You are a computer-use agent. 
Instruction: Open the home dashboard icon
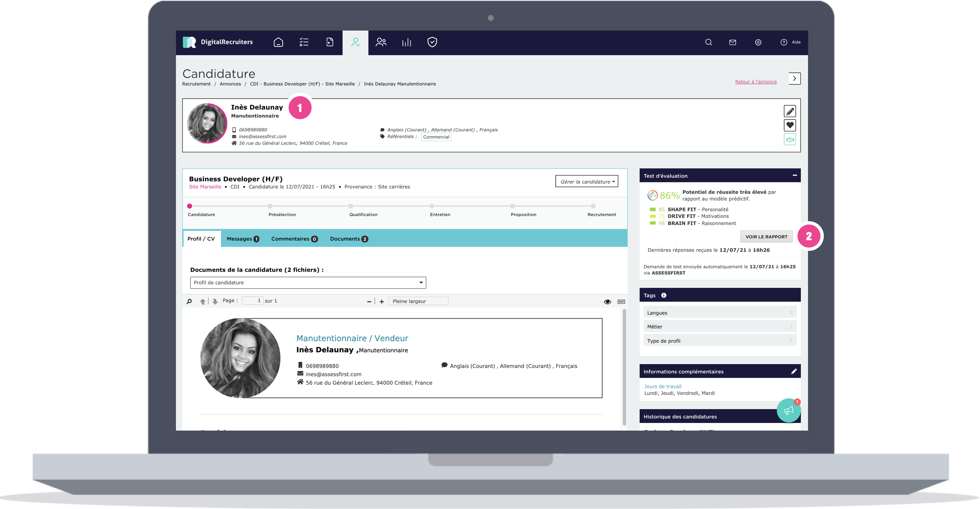[x=278, y=42]
